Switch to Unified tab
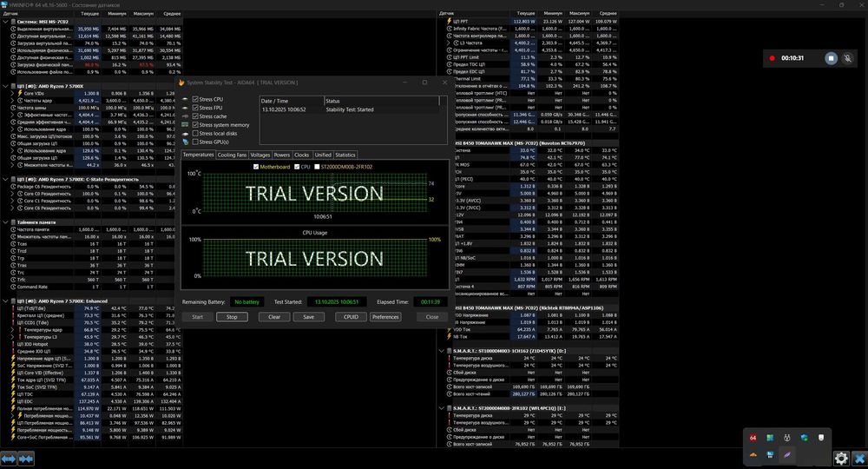 click(323, 155)
